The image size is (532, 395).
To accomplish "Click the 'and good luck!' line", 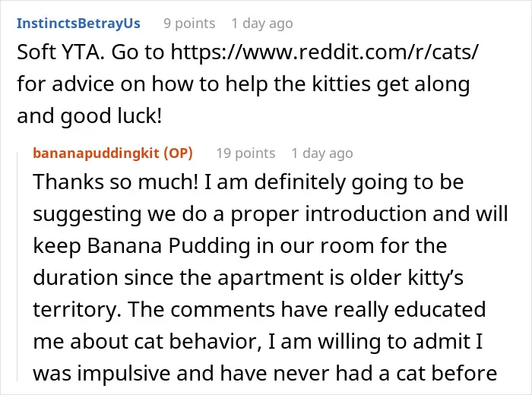I will (x=89, y=115).
